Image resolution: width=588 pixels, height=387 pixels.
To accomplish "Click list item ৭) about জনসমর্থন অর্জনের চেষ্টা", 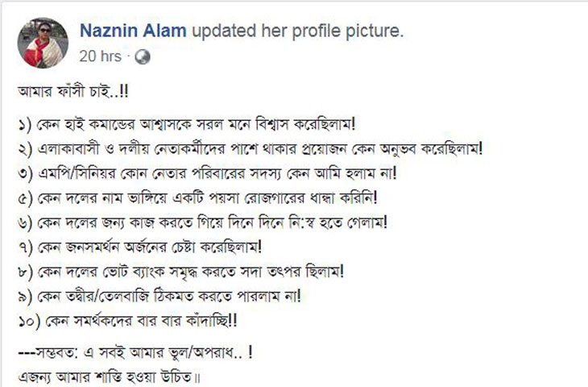I will tap(139, 247).
